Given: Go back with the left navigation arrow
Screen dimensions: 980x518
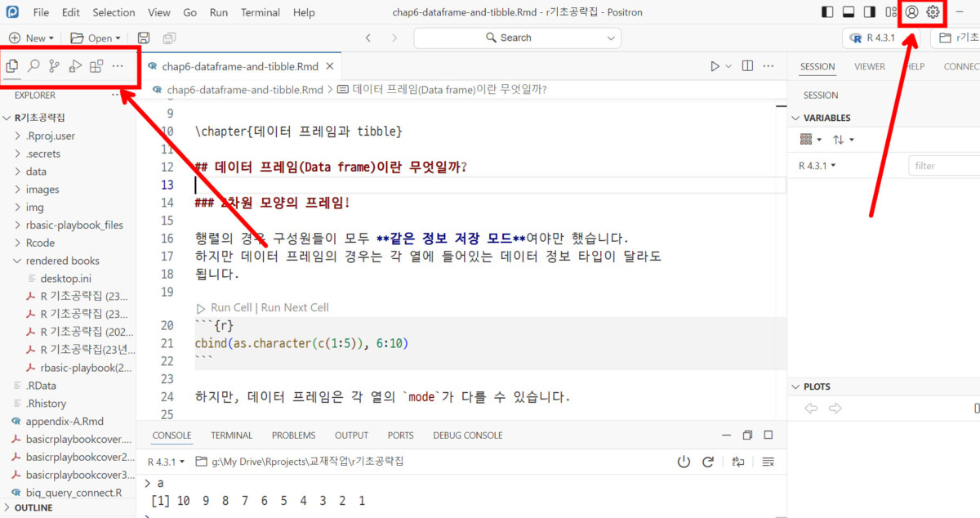Looking at the screenshot, I should pos(368,38).
